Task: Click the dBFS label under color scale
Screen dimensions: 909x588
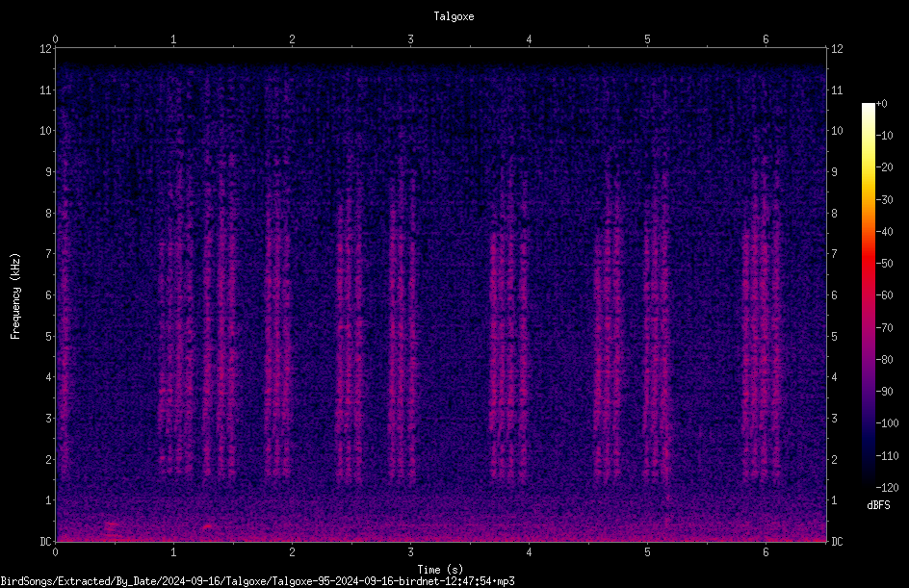Action: (878, 505)
